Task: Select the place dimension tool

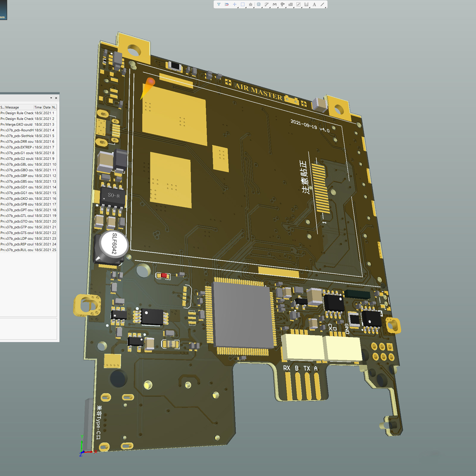Action: [306, 4]
